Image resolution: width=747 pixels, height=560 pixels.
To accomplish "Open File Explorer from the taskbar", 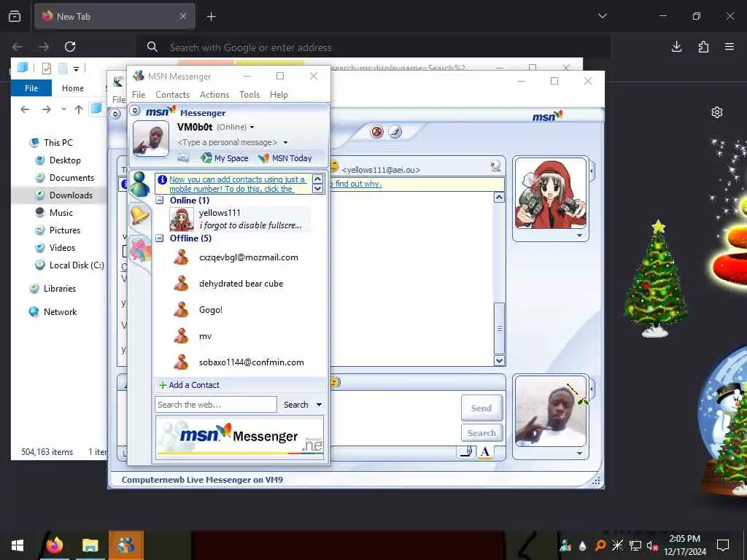I will point(90,545).
